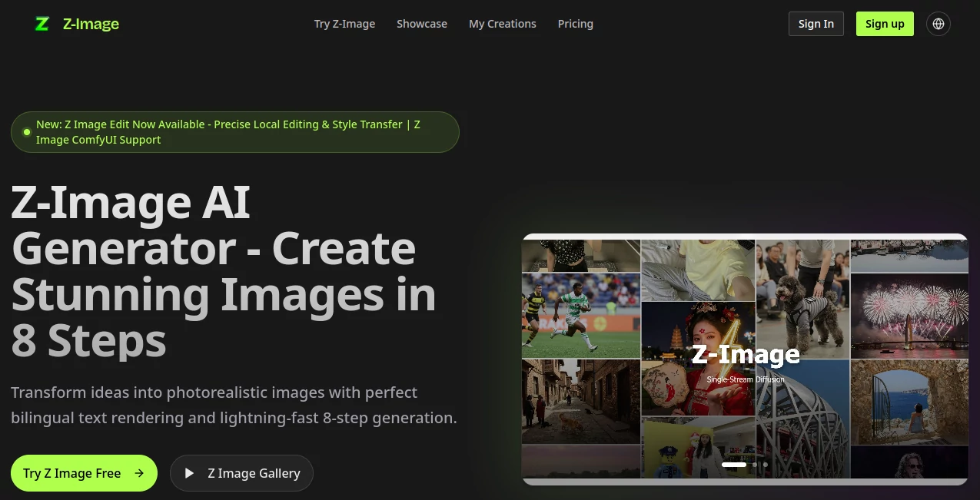
Task: Select the Z-Image Single-Stream Diffusion watermark
Action: tap(745, 362)
